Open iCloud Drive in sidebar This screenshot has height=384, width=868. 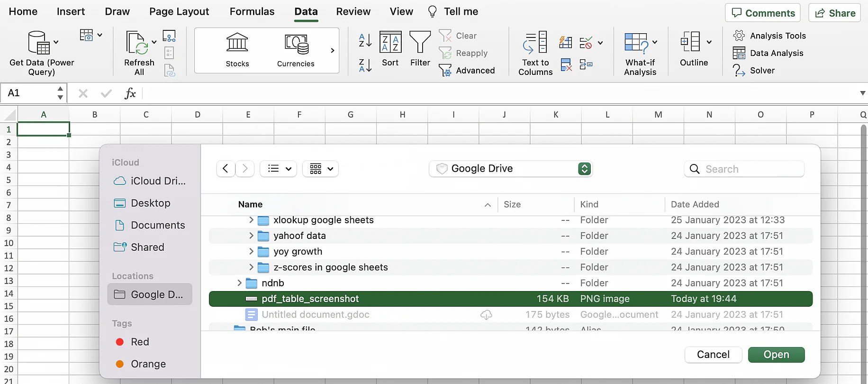pyautogui.click(x=149, y=181)
